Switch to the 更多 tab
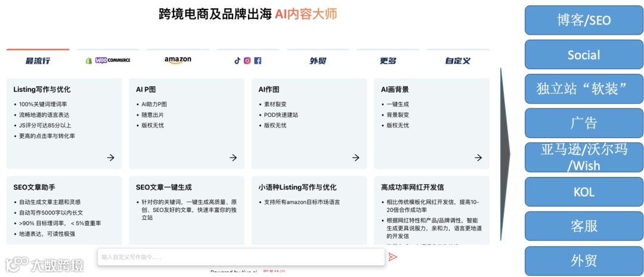 pos(388,61)
